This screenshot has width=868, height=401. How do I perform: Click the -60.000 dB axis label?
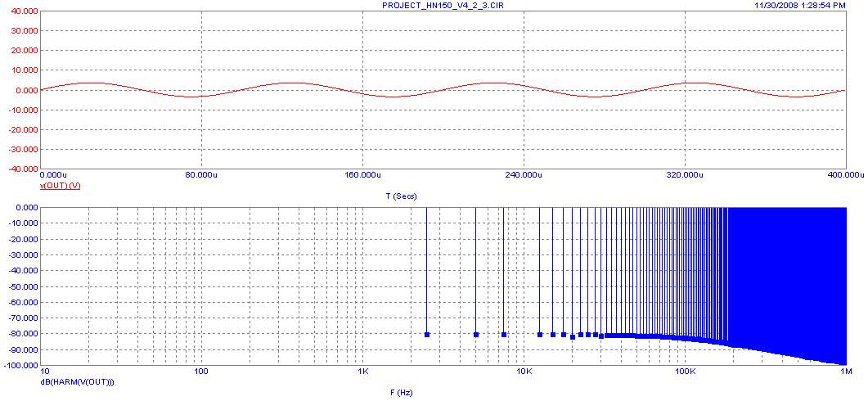23,303
